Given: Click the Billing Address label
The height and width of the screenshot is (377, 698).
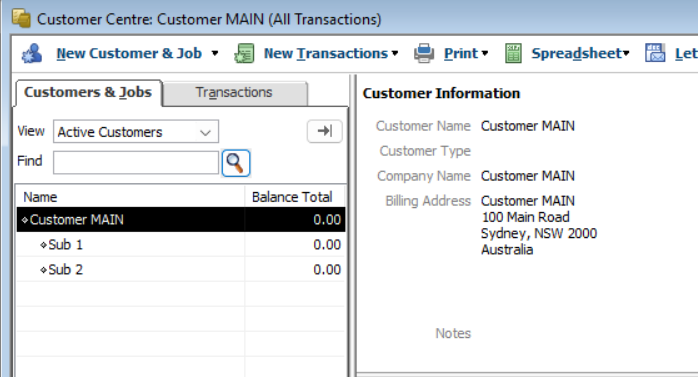Looking at the screenshot, I should tap(428, 201).
